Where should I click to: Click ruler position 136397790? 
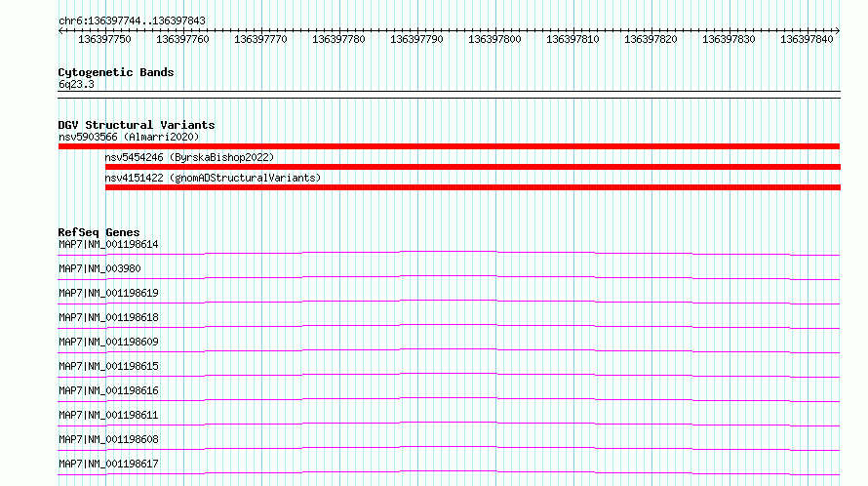416,39
